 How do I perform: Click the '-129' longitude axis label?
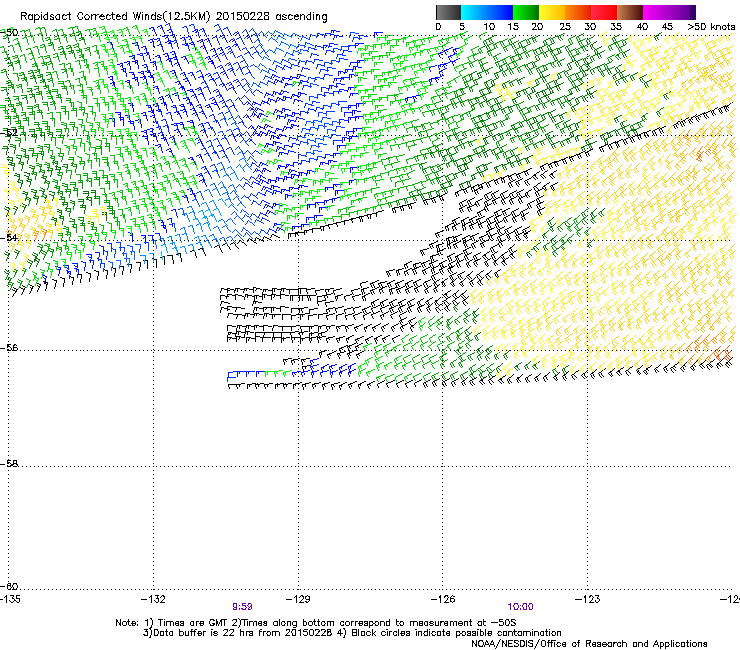point(298,599)
